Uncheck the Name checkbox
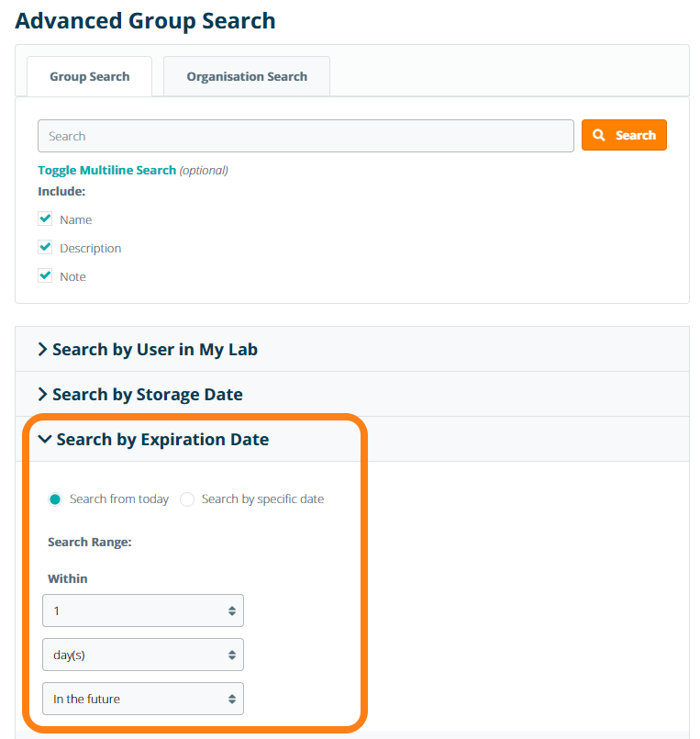Screen dimensions: 700x739 [45, 219]
